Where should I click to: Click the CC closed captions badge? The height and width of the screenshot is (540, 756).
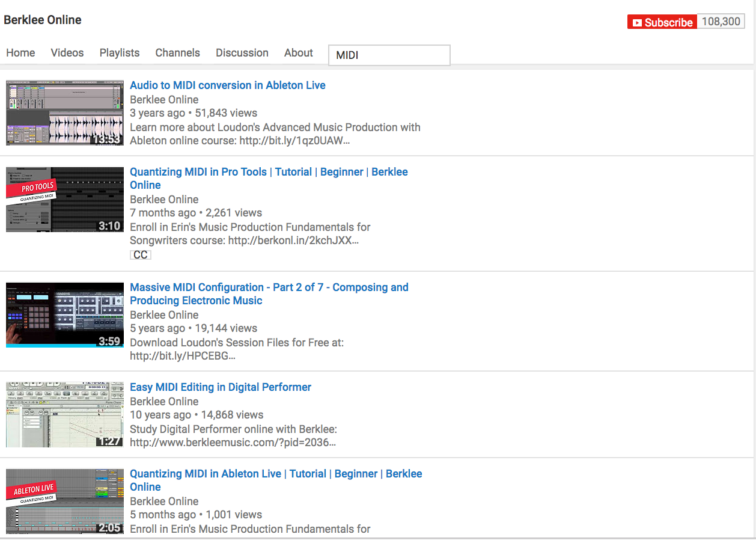[140, 255]
